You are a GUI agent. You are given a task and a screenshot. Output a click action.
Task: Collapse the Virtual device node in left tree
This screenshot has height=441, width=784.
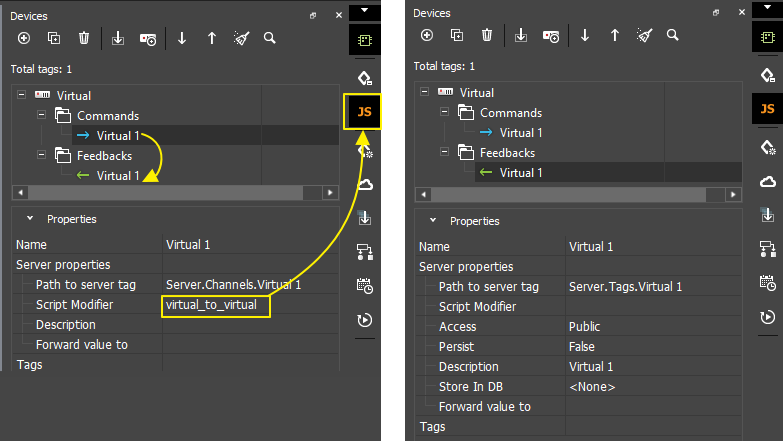click(22, 96)
